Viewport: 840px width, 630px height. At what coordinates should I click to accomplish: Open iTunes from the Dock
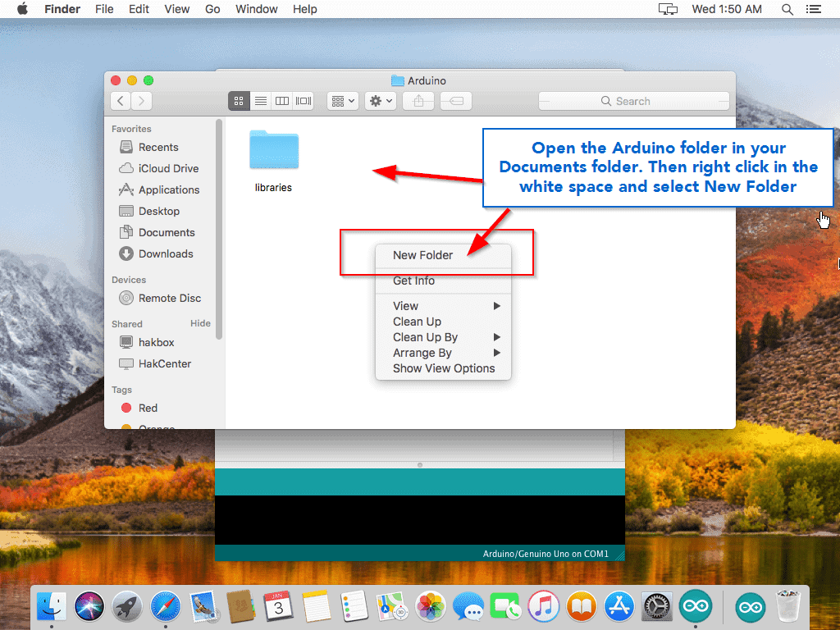(544, 607)
